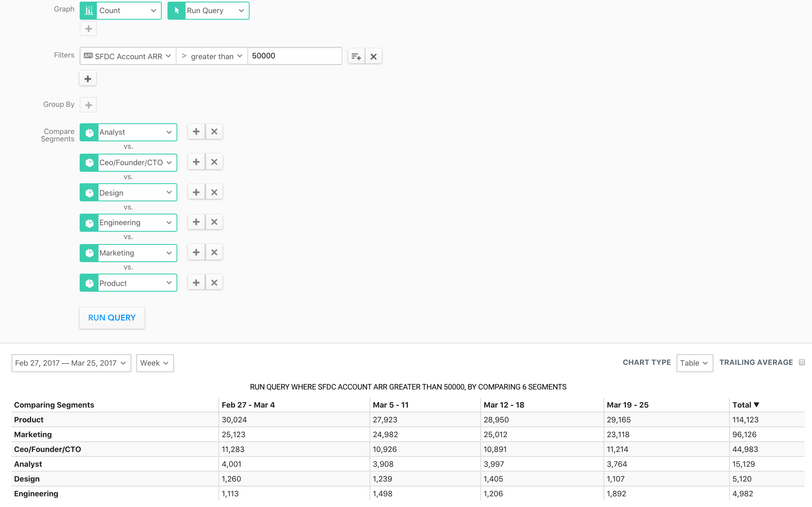Image resolution: width=812 pixels, height=507 pixels.
Task: Add a new filter with plus button
Action: (88, 78)
